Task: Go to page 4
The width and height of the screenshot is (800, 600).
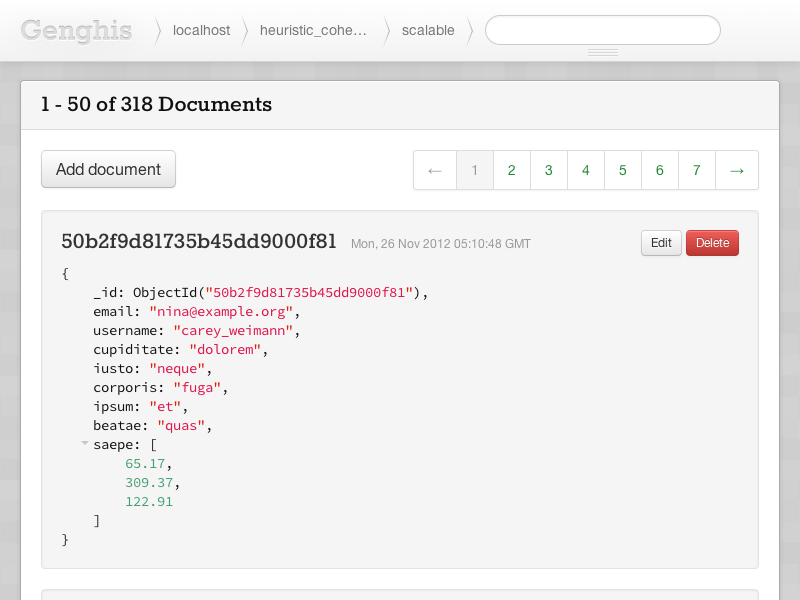Action: [586, 170]
